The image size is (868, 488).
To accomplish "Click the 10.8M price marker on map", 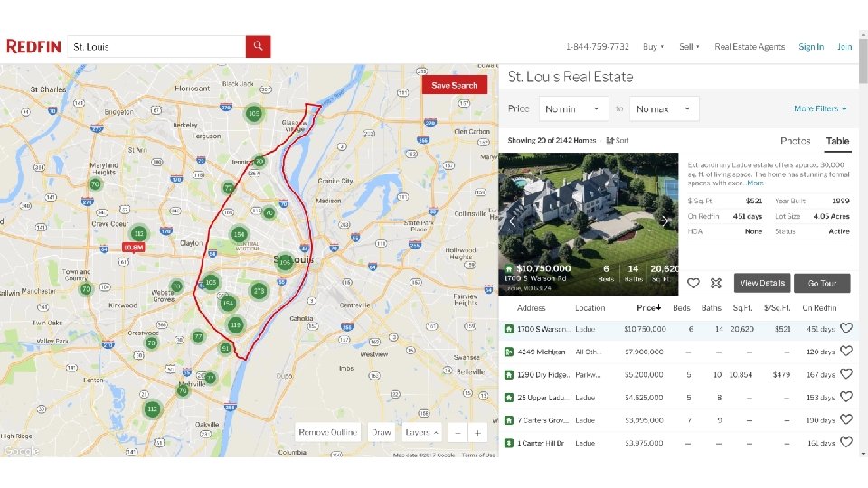I will [134, 248].
